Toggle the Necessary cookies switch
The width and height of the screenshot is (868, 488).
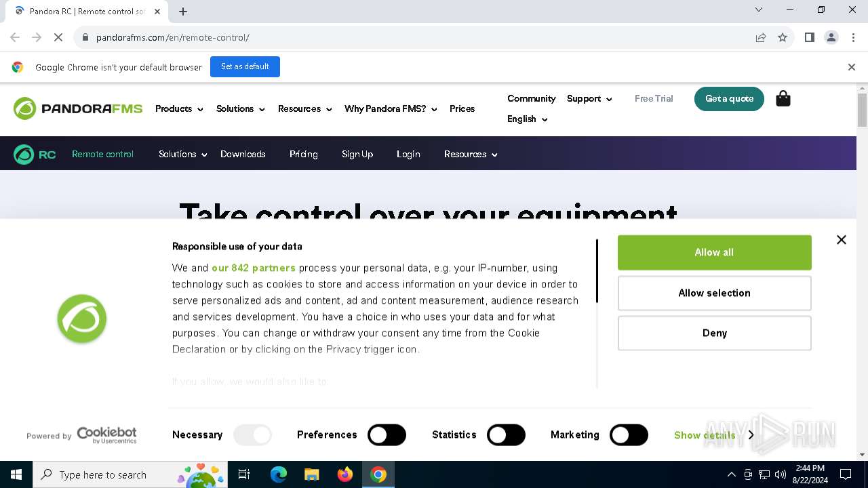pos(252,434)
